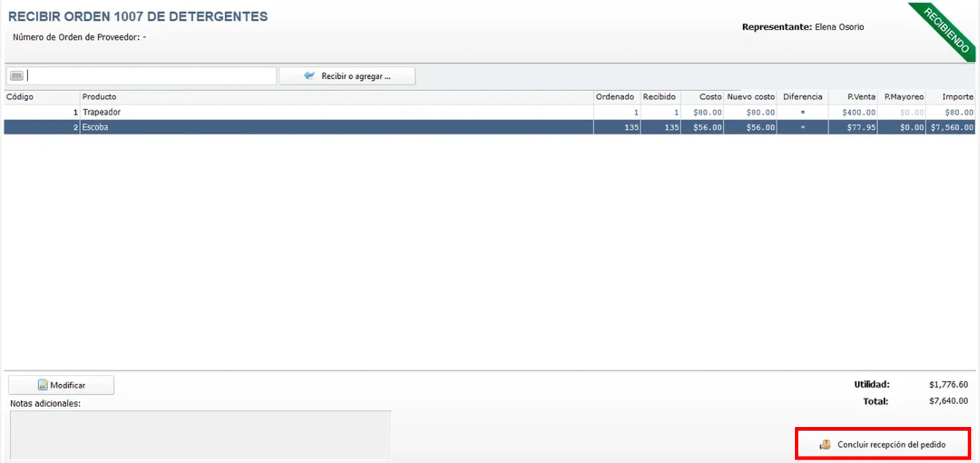Click the Nuevo costo column header
Image resolution: width=980 pixels, height=463 pixels.
(751, 96)
